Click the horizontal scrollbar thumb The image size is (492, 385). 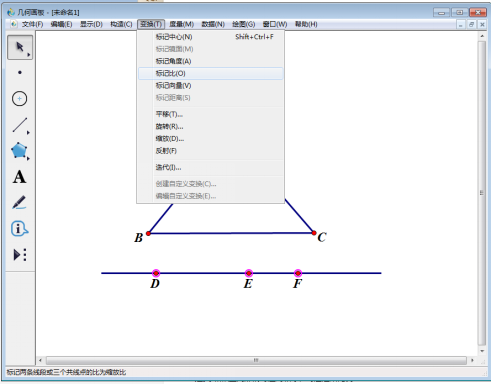point(256,360)
